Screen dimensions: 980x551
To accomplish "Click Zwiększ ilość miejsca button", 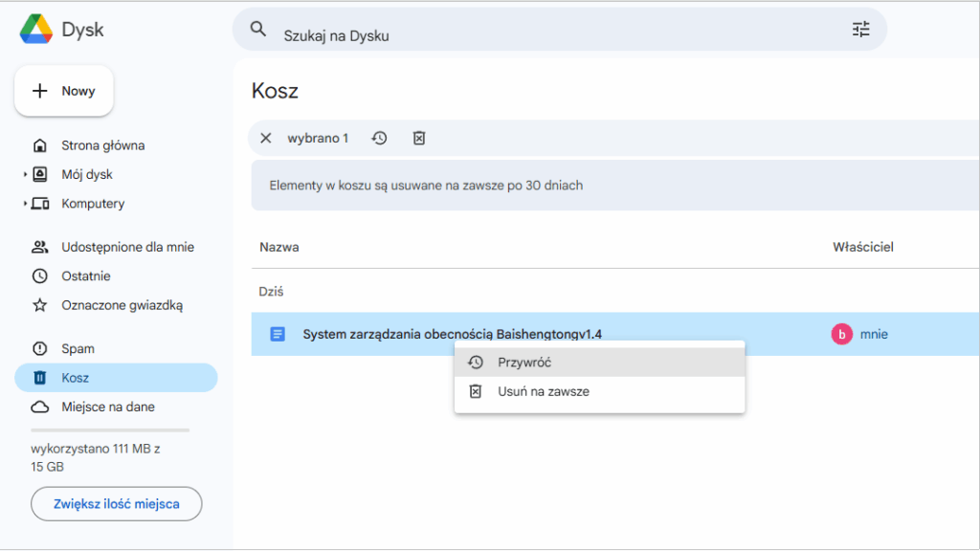I will (x=116, y=504).
